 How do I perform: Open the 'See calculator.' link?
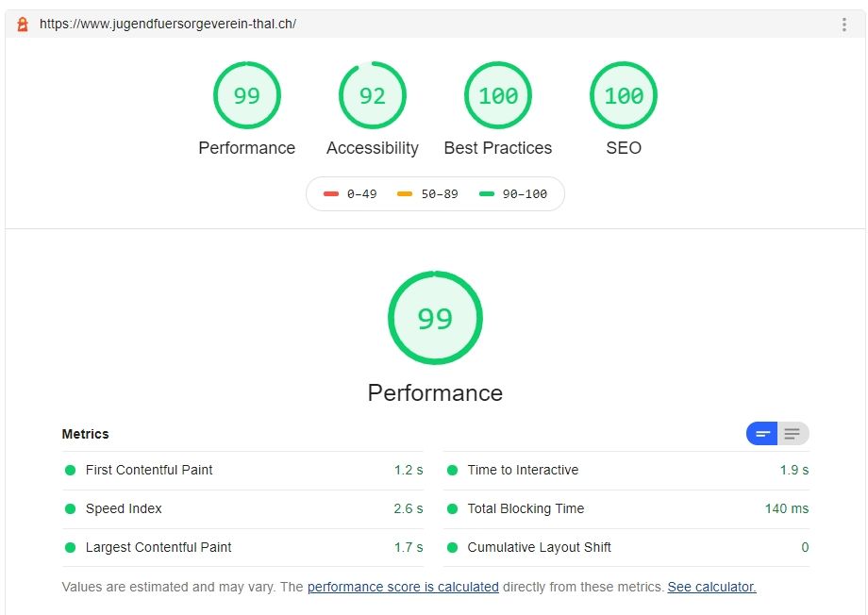pyautogui.click(x=711, y=587)
